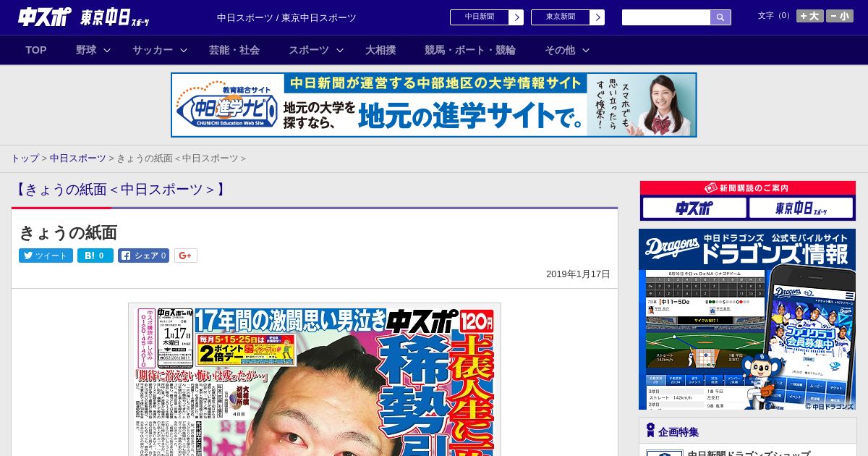Share via the Twitter ツイート button

46,256
